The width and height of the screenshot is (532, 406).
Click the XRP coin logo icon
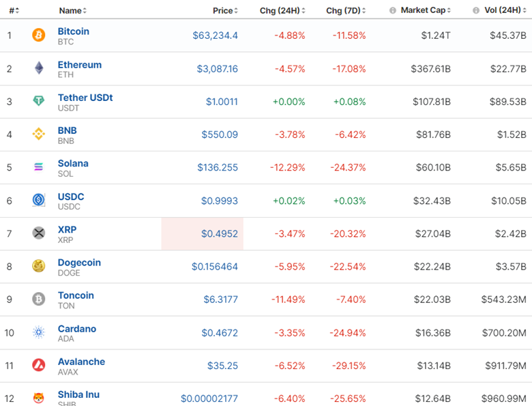pyautogui.click(x=39, y=233)
